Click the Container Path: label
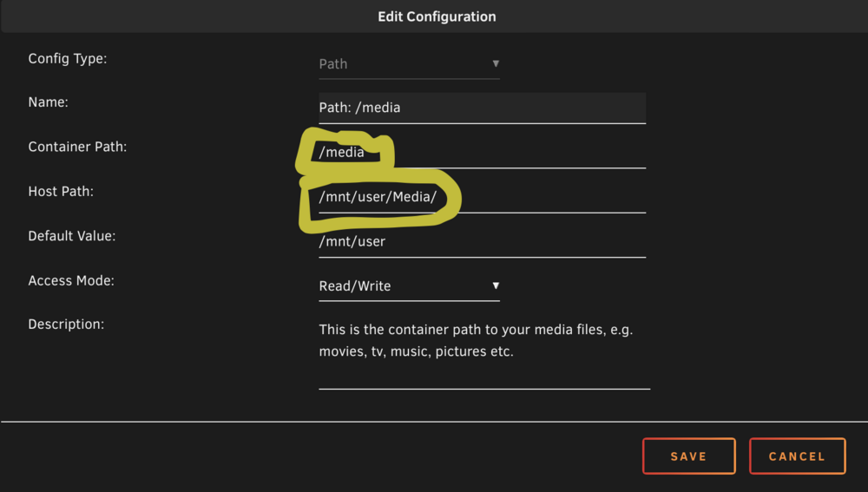 coord(77,147)
